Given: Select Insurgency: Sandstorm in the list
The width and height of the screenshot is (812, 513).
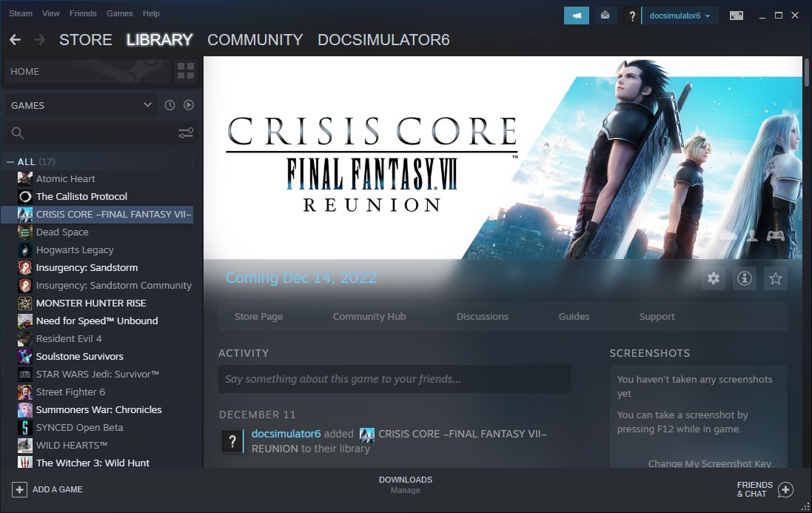Looking at the screenshot, I should pos(87,268).
